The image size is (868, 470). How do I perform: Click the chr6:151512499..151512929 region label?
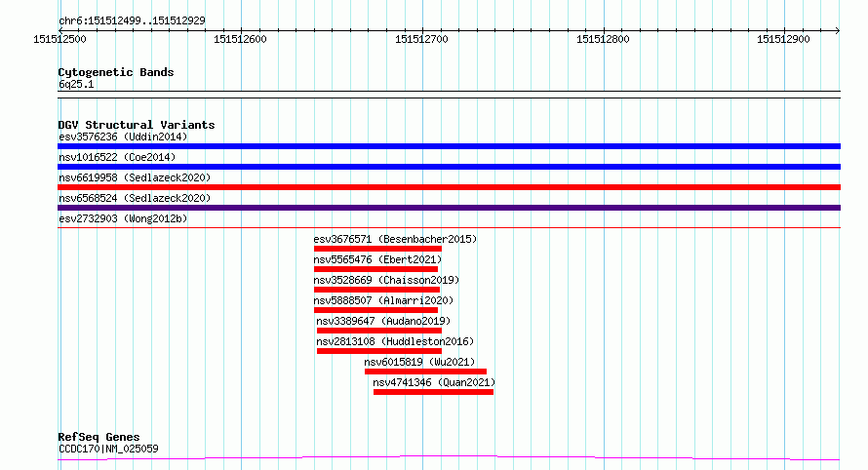(132, 20)
